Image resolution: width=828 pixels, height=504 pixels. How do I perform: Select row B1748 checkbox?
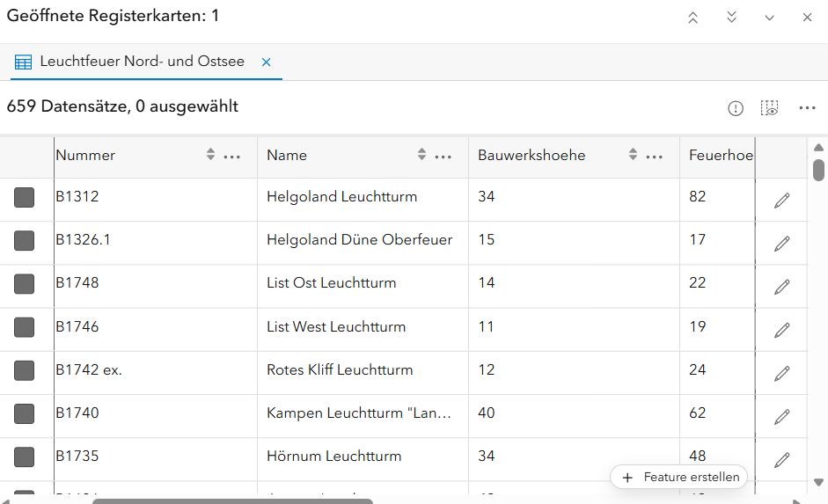pyautogui.click(x=25, y=284)
